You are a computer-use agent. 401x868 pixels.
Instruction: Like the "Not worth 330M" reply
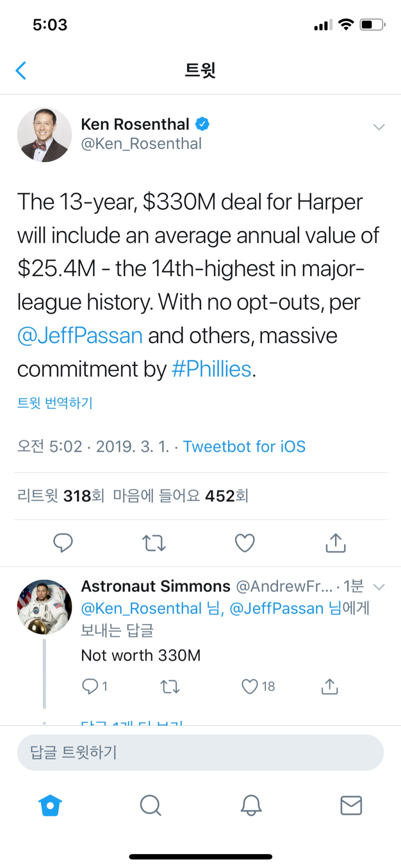point(250,687)
